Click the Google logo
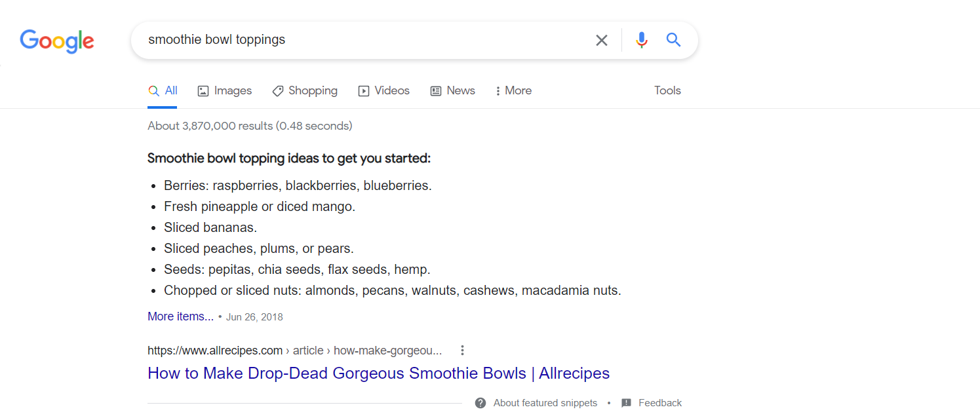This screenshot has width=980, height=420. coord(57,41)
